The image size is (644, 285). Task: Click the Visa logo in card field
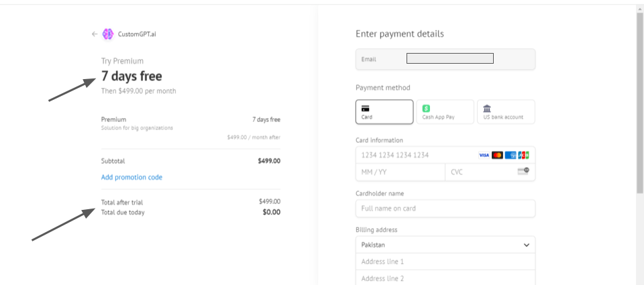point(484,155)
